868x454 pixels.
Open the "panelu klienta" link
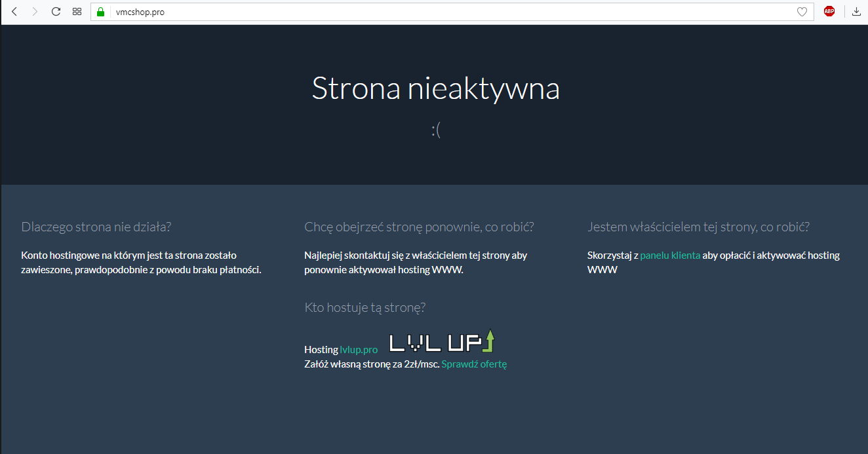[x=670, y=255]
